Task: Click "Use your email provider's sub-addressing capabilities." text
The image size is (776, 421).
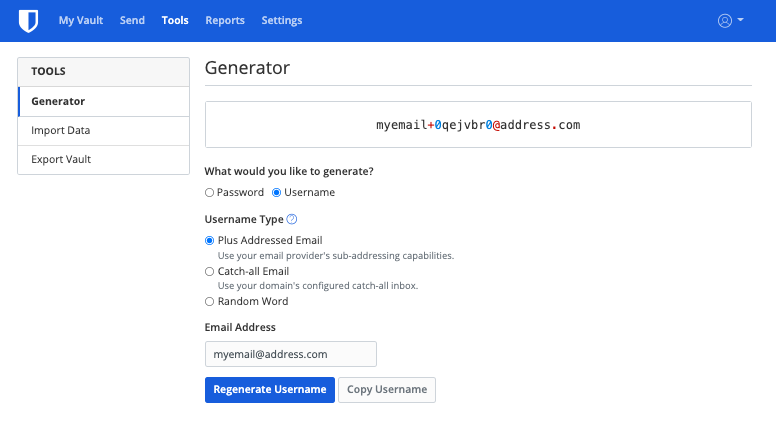Action: click(336, 256)
